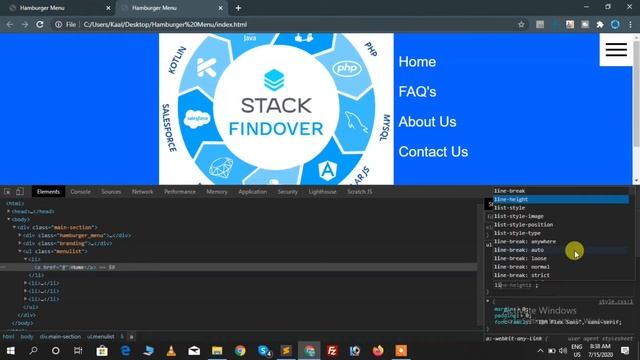
Task: Expand the hamburger_menu div node
Action: click(20, 235)
